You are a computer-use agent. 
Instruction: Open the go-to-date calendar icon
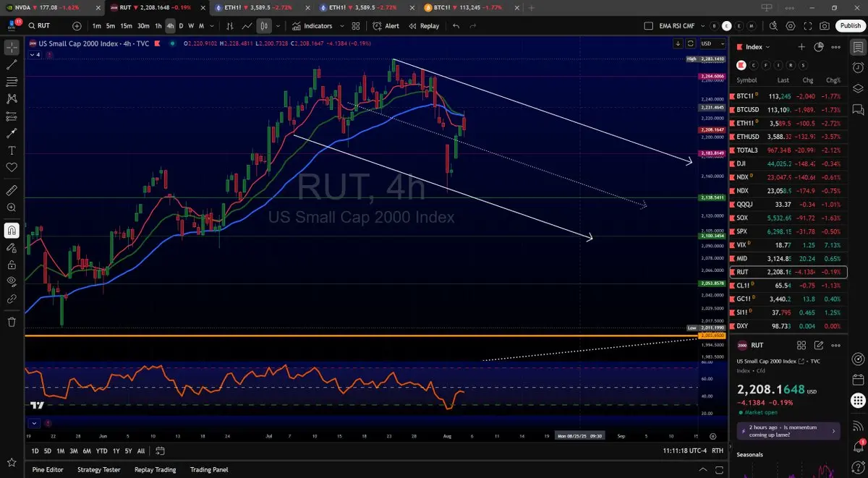point(160,451)
